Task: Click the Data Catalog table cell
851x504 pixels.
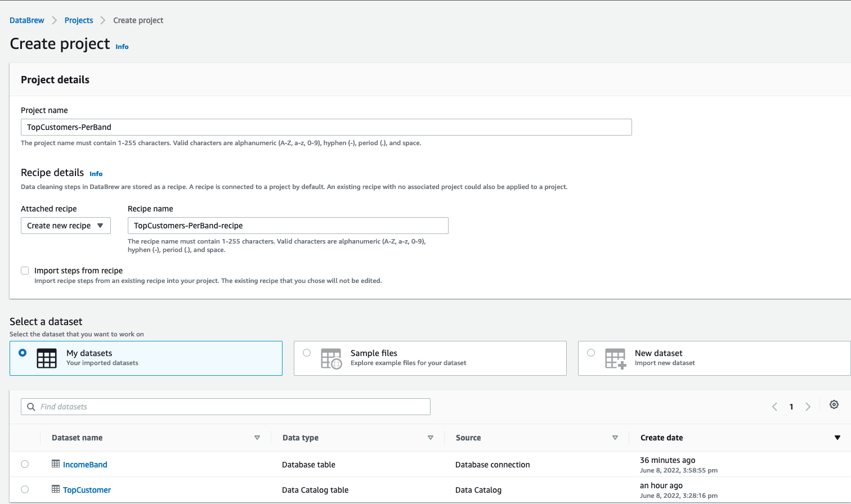Action: [315, 490]
